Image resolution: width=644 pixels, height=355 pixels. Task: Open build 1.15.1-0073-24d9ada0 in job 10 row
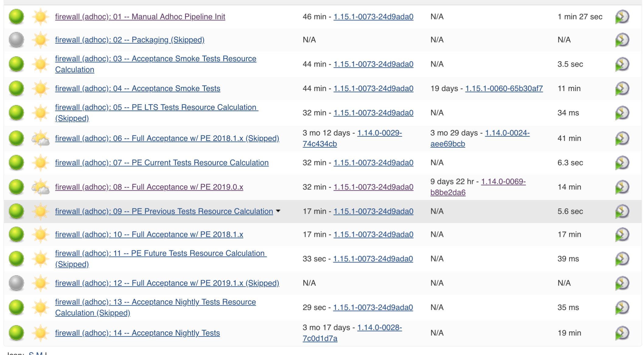(x=373, y=234)
